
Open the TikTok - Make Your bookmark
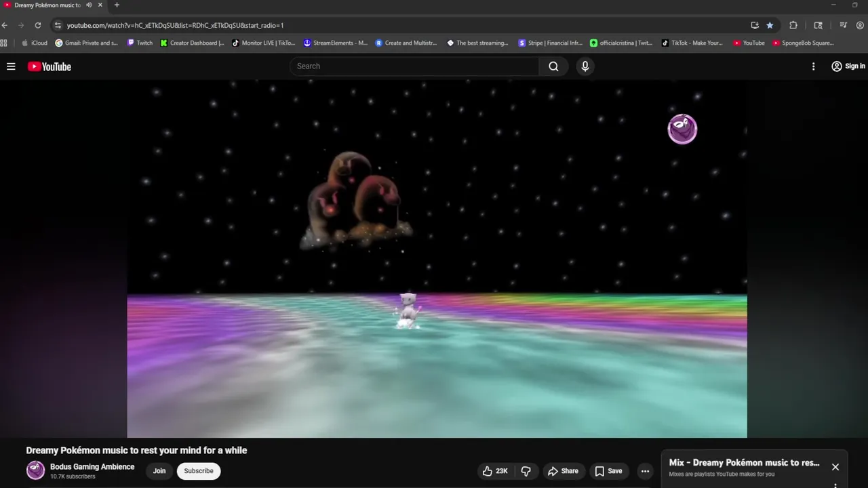tap(692, 43)
